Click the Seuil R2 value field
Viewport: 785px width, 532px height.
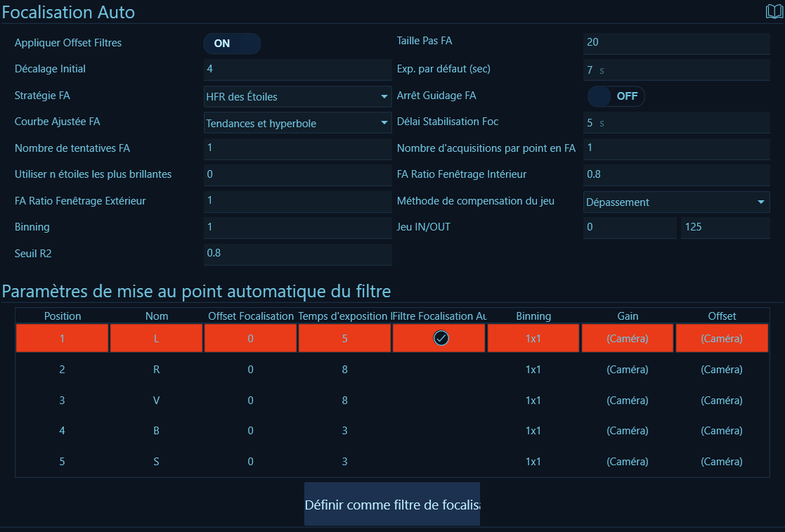coord(297,254)
